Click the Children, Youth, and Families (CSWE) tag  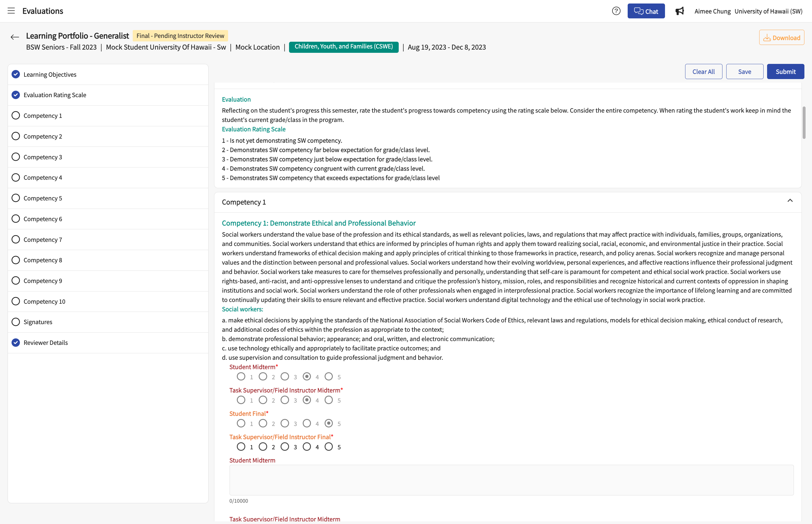pyautogui.click(x=344, y=47)
